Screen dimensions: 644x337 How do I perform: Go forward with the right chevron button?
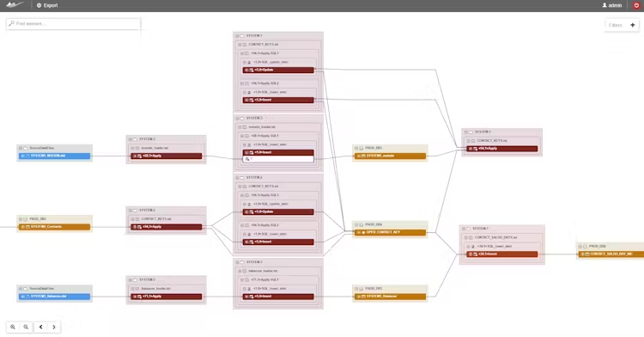(x=54, y=328)
